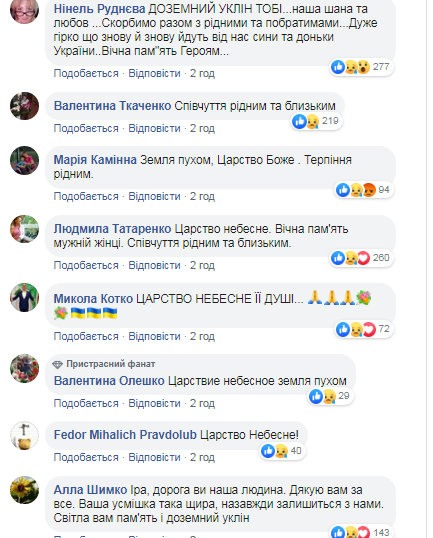Viewport: 433px width, 538px height.
Task: Like Валентина Ткаченко's comment via Подобається
Action: (86, 128)
